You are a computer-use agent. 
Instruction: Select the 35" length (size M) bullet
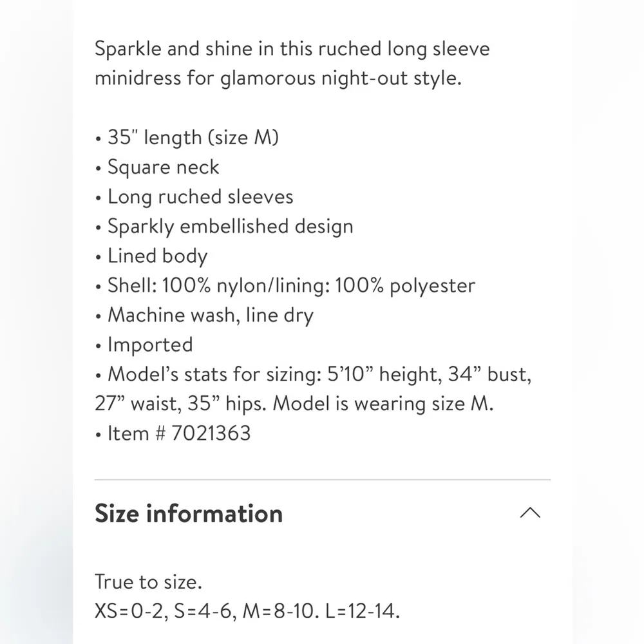[x=193, y=137]
